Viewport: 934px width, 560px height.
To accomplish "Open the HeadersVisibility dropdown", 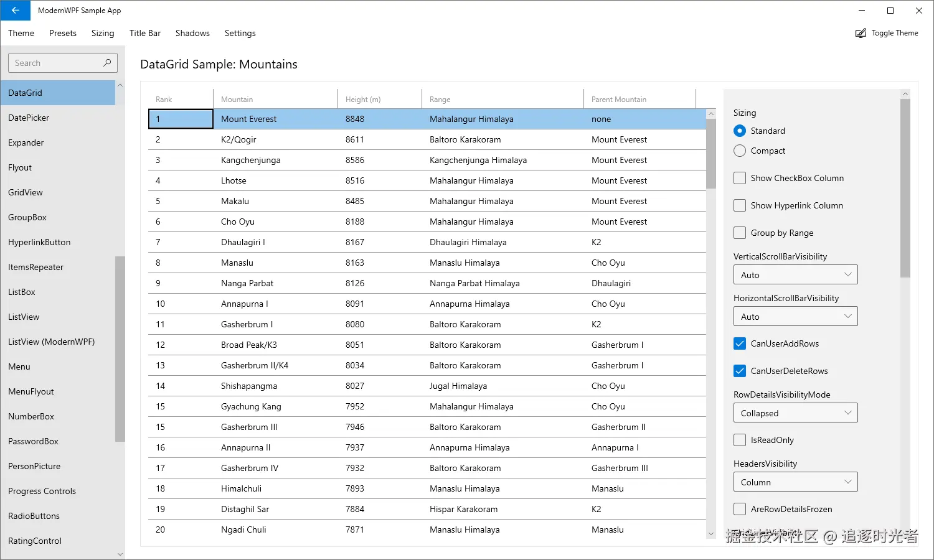I will [795, 482].
